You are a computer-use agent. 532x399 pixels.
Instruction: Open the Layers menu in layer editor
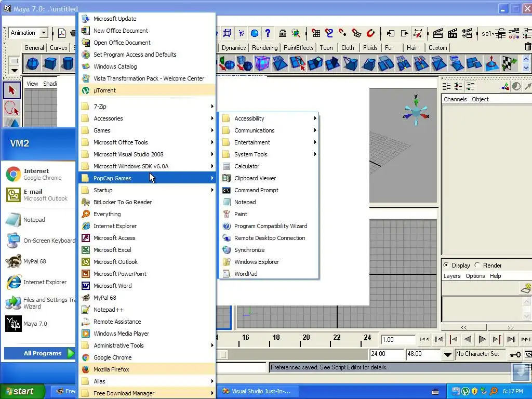tap(452, 276)
